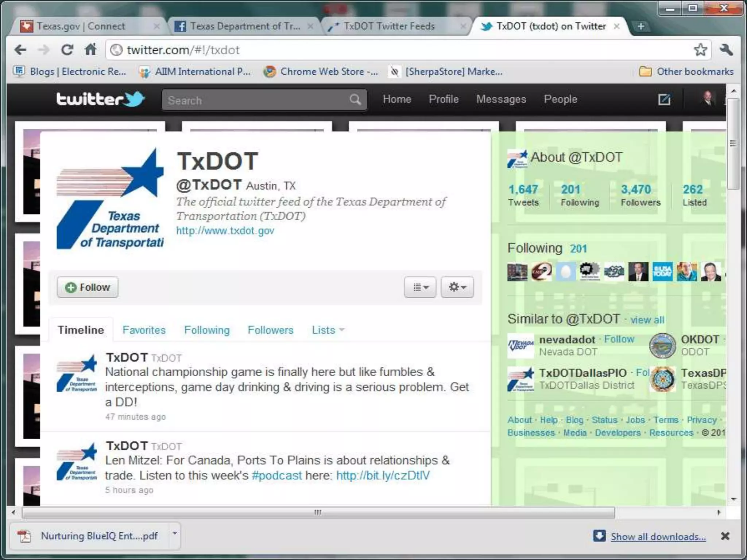Click small TxDOT icon beside About @TxDOT
Viewport: 747px width, 560px height.
click(x=517, y=159)
